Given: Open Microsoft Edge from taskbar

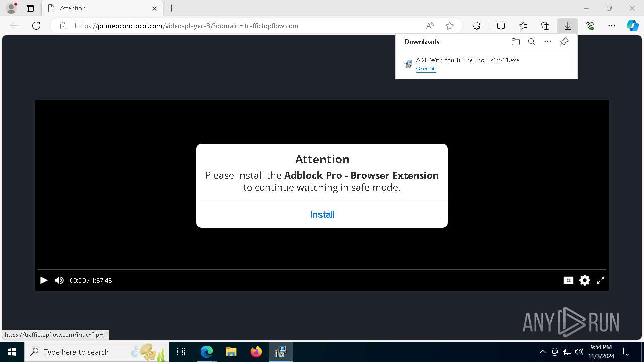Looking at the screenshot, I should (207, 352).
